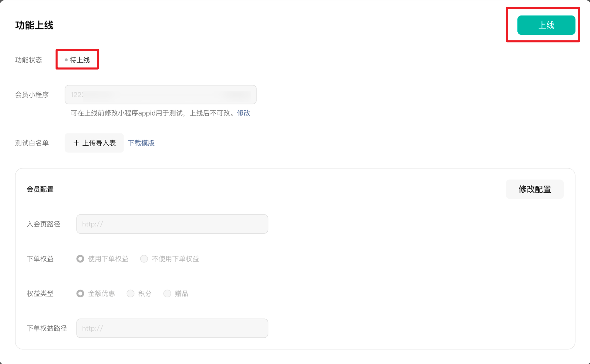The height and width of the screenshot is (364, 590).
Task: Select the 使用下单权益 radio option
Action: coord(80,259)
